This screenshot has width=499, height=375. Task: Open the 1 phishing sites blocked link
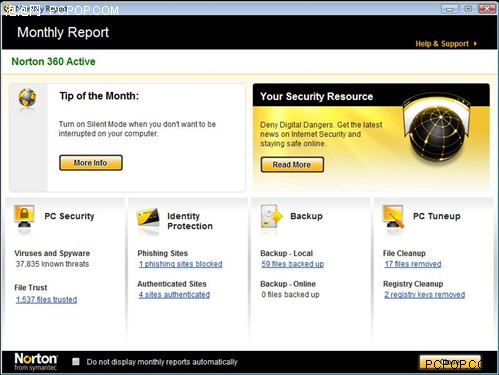click(x=181, y=264)
